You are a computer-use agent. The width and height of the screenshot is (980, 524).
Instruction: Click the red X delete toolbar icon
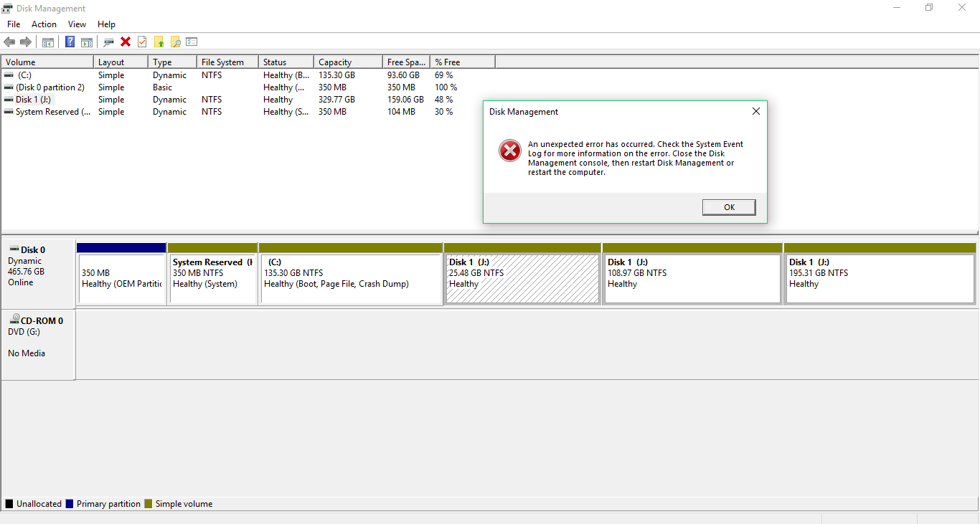126,42
